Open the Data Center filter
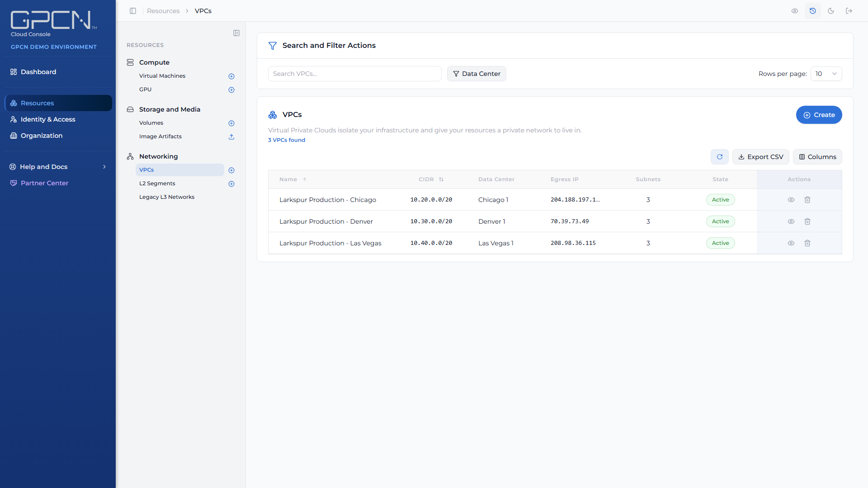The width and height of the screenshot is (868, 488). point(476,74)
